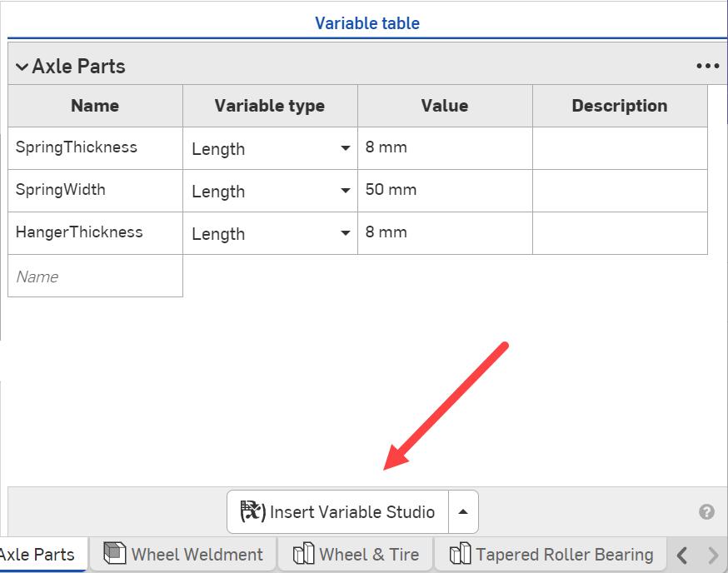728x573 pixels.
Task: Click the empty Name field to add a variable
Action: 95,276
